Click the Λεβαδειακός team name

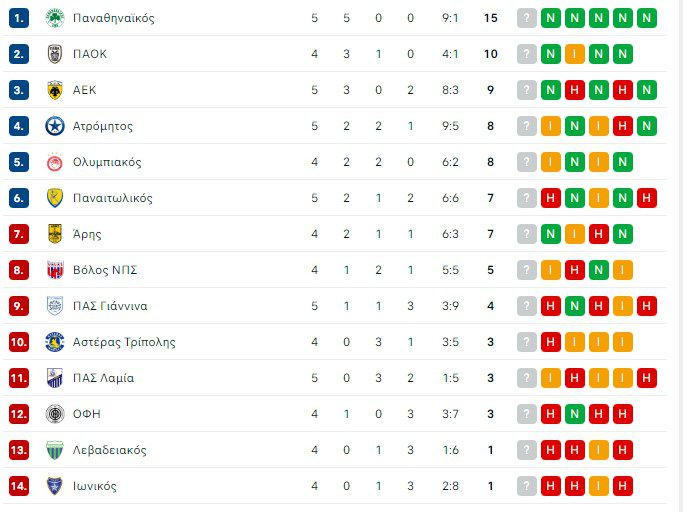tap(110, 450)
